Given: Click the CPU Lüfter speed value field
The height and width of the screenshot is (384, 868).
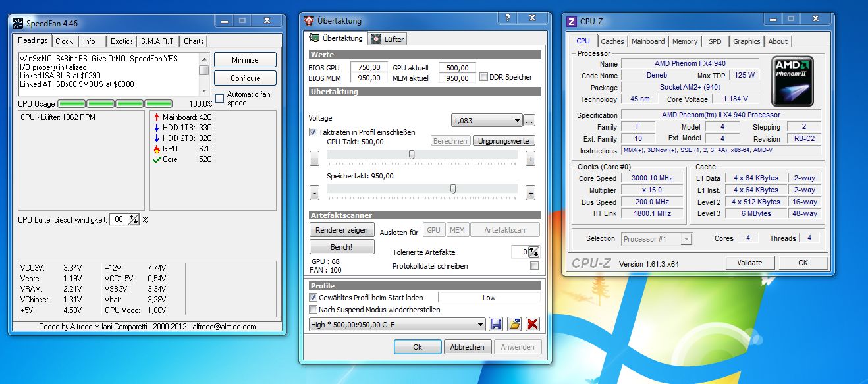Looking at the screenshot, I should 118,219.
